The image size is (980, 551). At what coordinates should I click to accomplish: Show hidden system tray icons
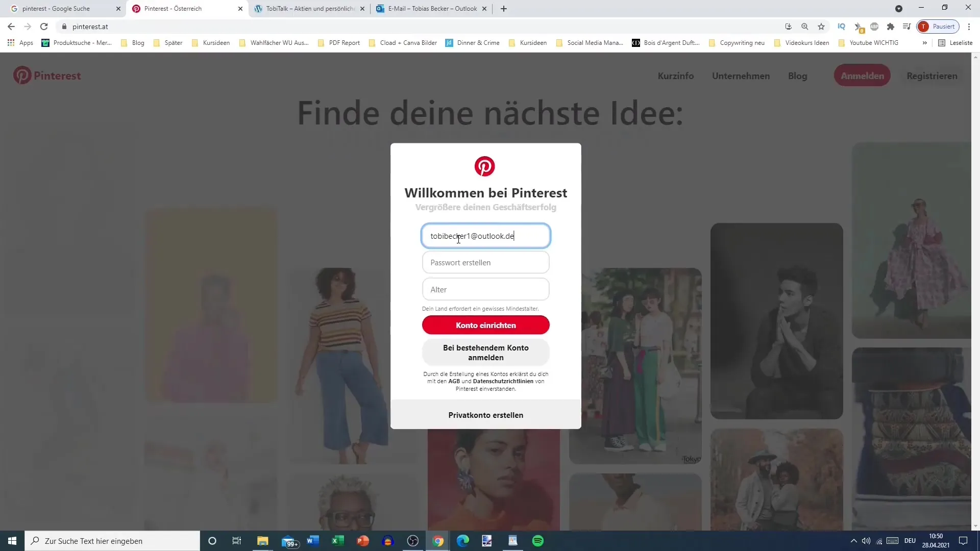coord(853,541)
